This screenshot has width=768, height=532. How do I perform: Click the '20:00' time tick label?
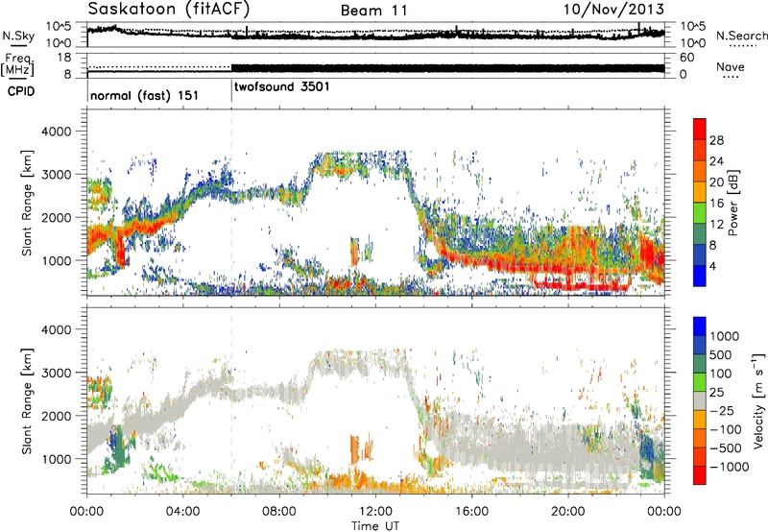[568, 512]
